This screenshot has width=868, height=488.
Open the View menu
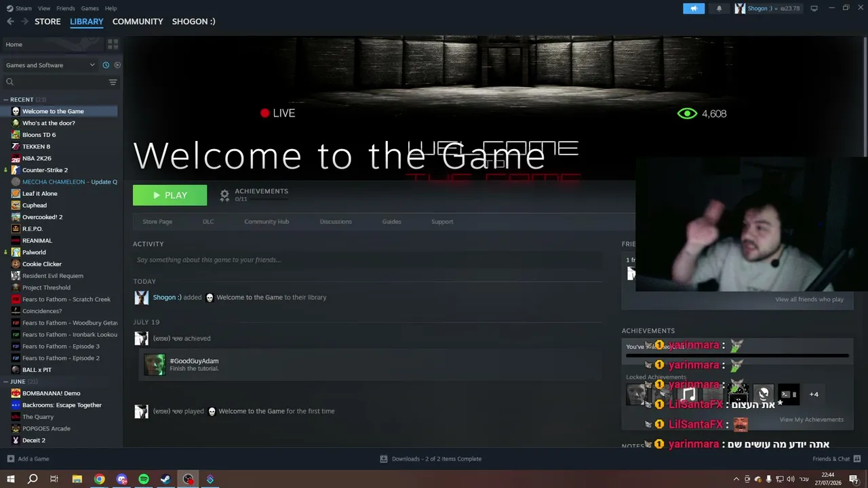point(44,8)
